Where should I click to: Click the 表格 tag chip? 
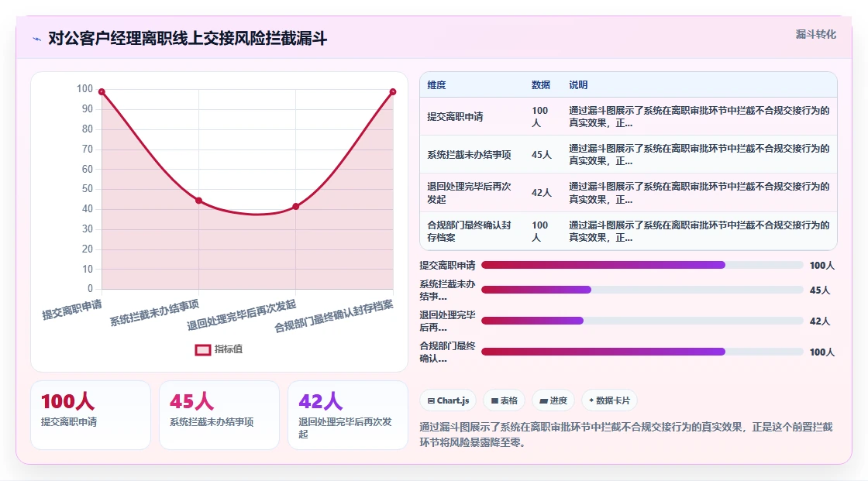click(504, 400)
